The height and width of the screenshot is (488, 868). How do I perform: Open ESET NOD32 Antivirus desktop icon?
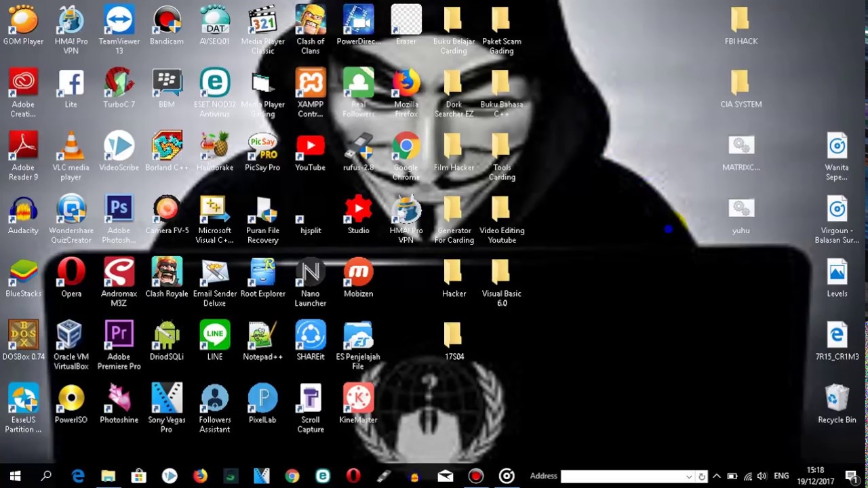(215, 93)
